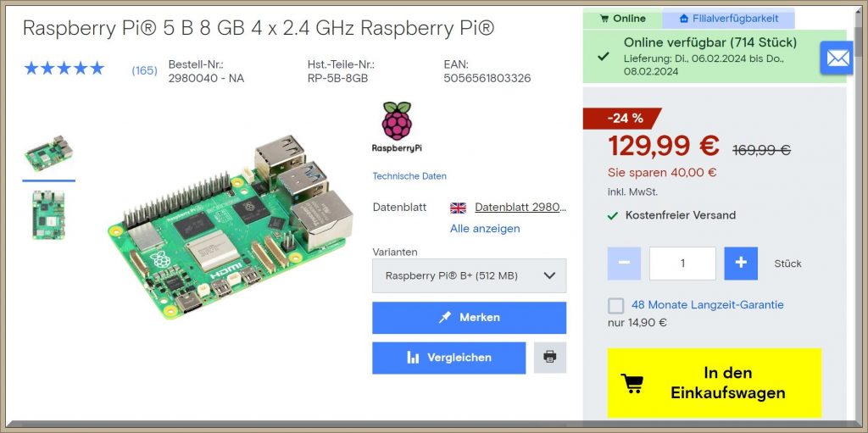Select the second top-view product thumbnail
Screen dimensions: 868x433
pyautogui.click(x=48, y=215)
